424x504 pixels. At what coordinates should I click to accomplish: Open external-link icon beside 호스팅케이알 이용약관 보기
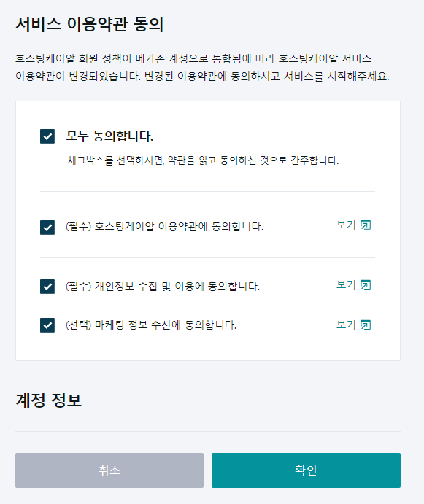(366, 225)
